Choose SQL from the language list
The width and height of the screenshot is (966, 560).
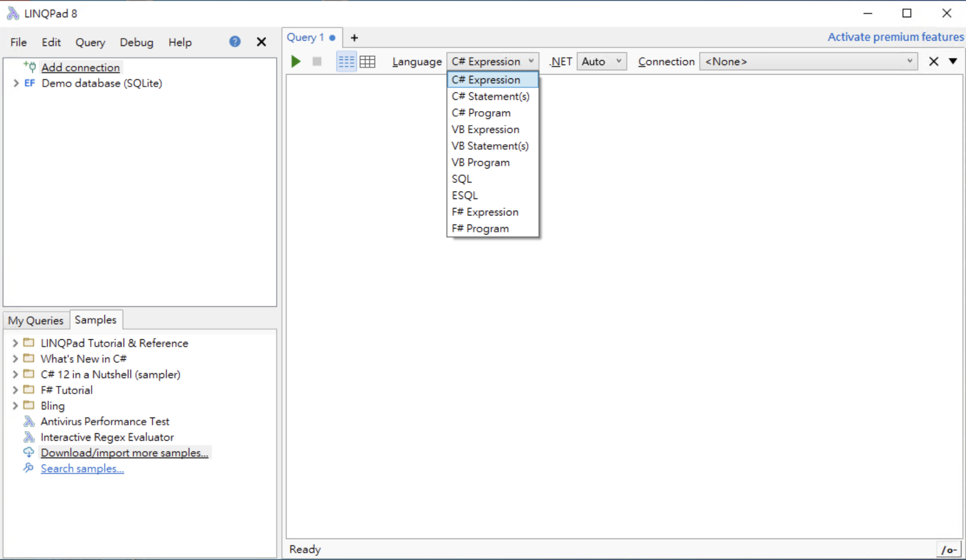461,179
